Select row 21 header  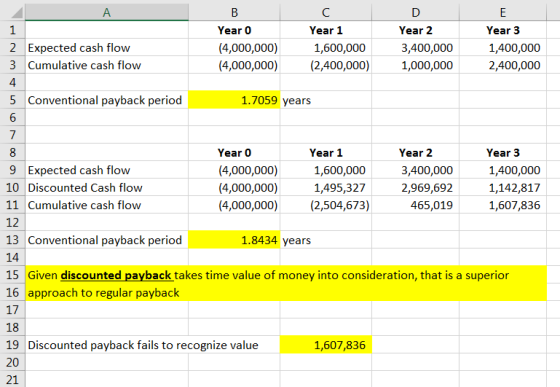pyautogui.click(x=12, y=379)
